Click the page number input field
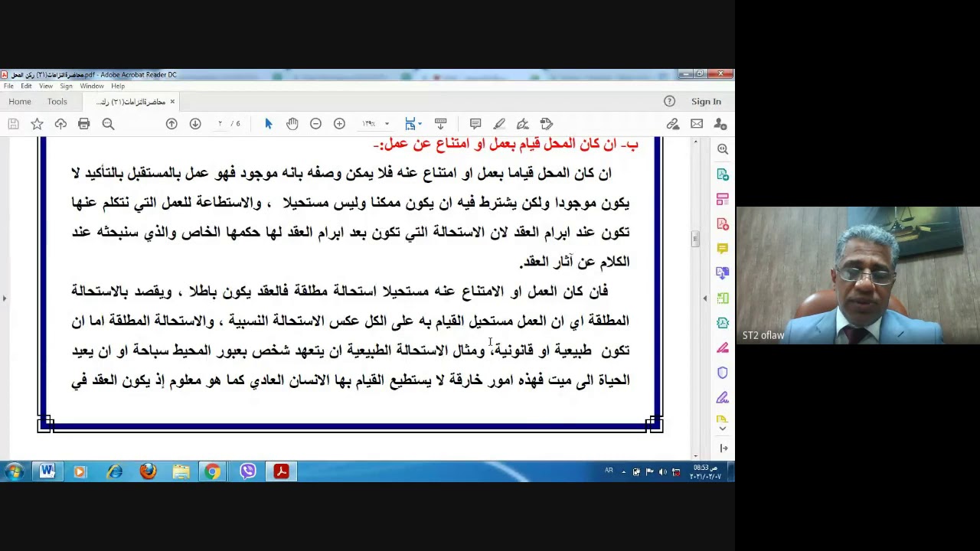The height and width of the screenshot is (551, 980). coord(220,124)
